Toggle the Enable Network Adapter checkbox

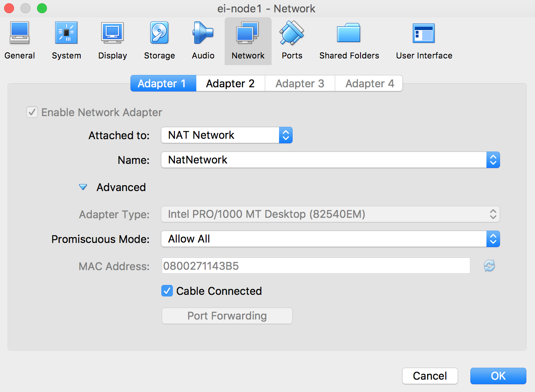point(32,112)
